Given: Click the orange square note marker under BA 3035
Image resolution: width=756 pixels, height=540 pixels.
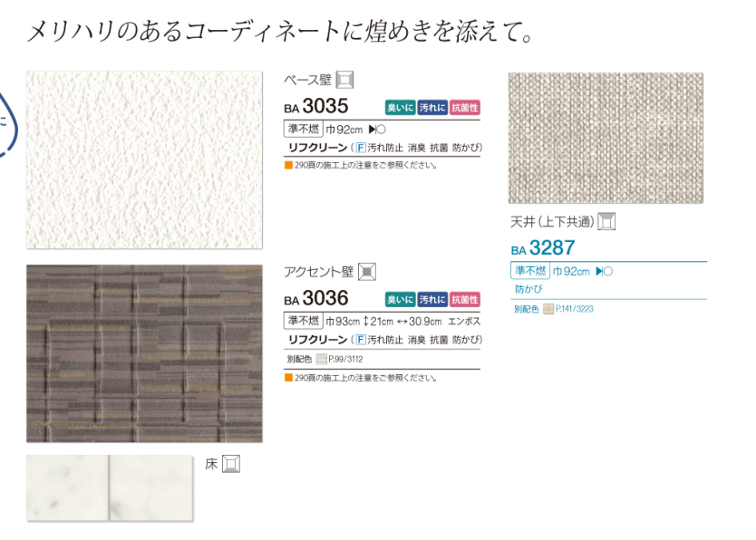Looking at the screenshot, I should click(x=289, y=165).
